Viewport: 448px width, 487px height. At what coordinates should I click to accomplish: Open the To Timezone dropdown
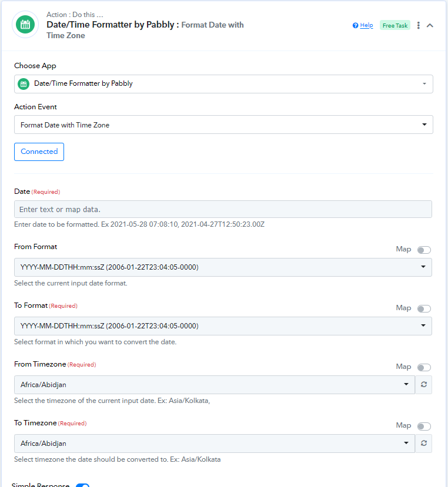[x=215, y=443]
